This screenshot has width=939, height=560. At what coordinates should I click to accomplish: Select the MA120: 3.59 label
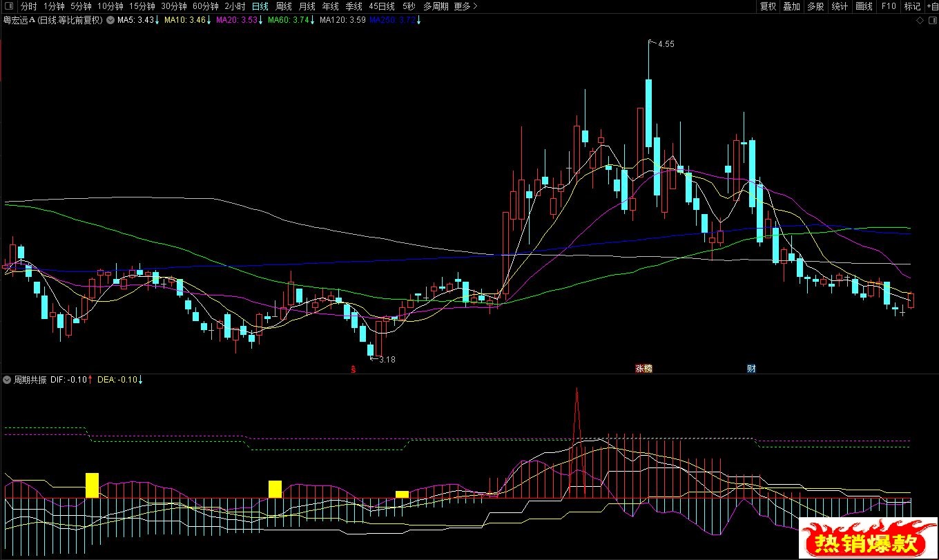tap(342, 20)
